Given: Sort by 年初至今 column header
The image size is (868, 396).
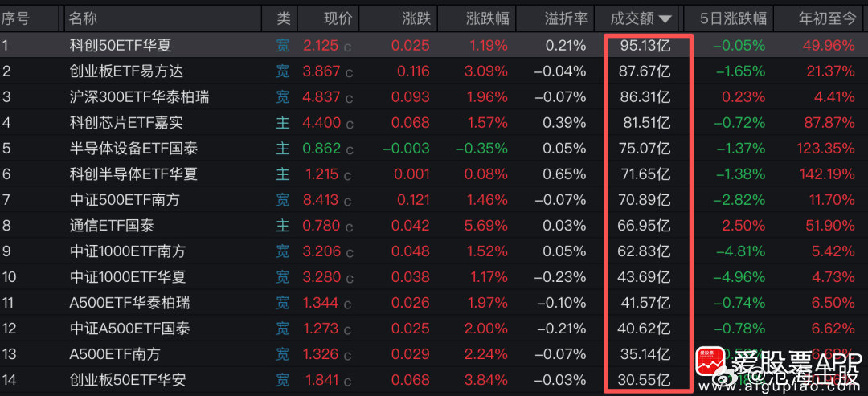Looking at the screenshot, I should (828, 18).
